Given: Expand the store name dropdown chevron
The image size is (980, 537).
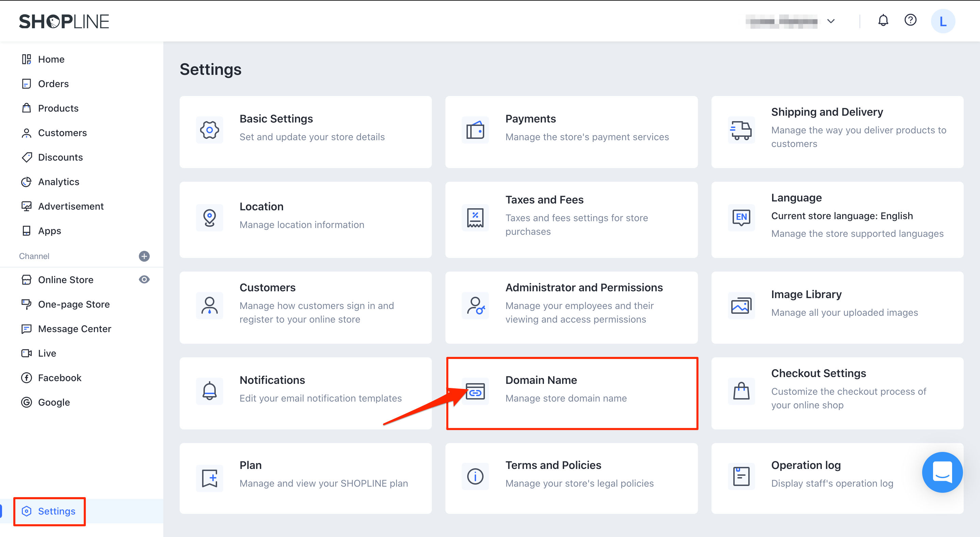Looking at the screenshot, I should click(x=831, y=21).
